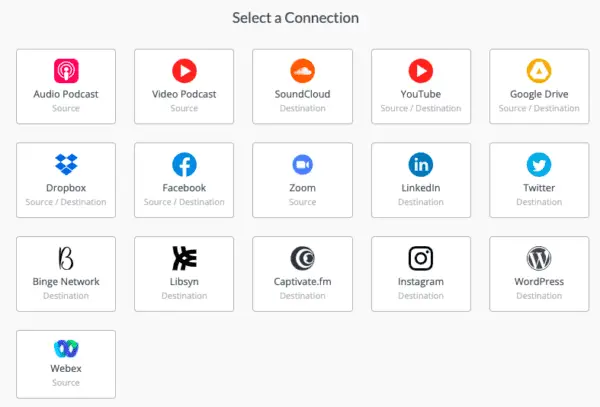Choose the YouTube icon
The height and width of the screenshot is (407, 600).
click(420, 71)
